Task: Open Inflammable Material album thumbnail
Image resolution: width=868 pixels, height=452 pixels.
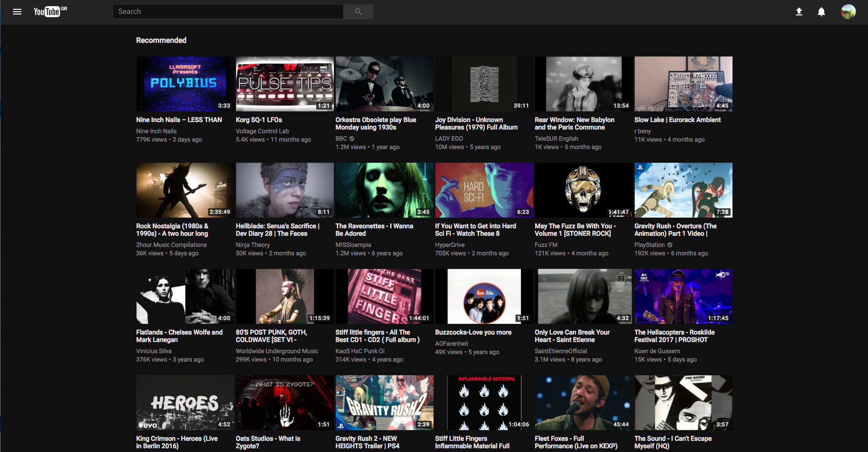Action: pyautogui.click(x=484, y=403)
